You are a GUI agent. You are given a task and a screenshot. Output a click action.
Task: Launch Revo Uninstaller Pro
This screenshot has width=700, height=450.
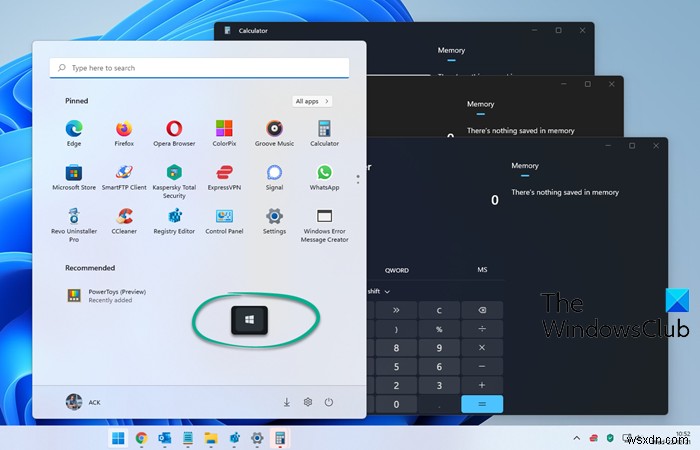coord(74,225)
